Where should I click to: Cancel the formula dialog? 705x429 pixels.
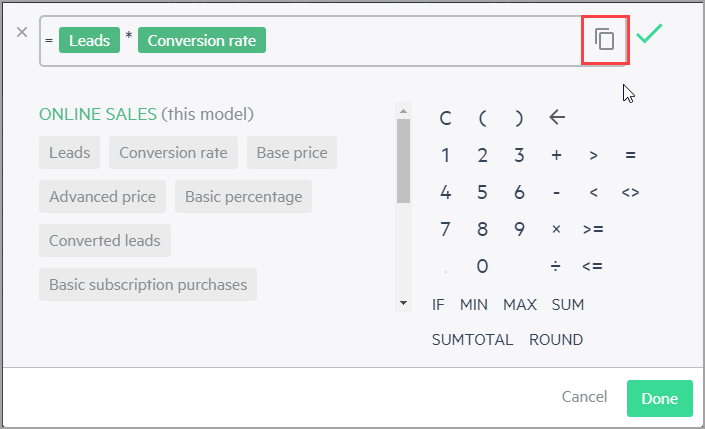[584, 397]
